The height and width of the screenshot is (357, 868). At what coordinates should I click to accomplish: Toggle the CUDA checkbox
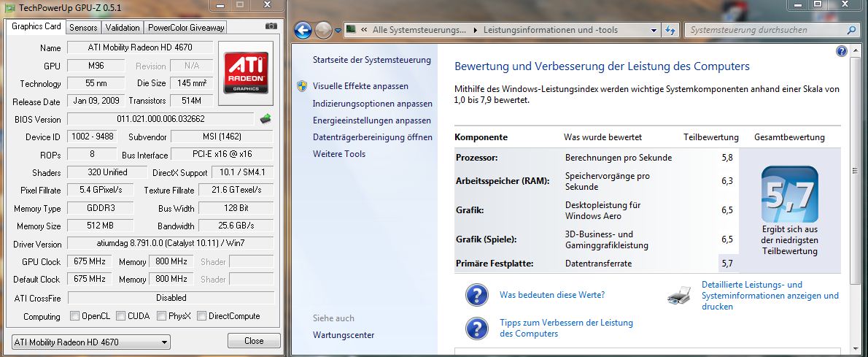120,316
